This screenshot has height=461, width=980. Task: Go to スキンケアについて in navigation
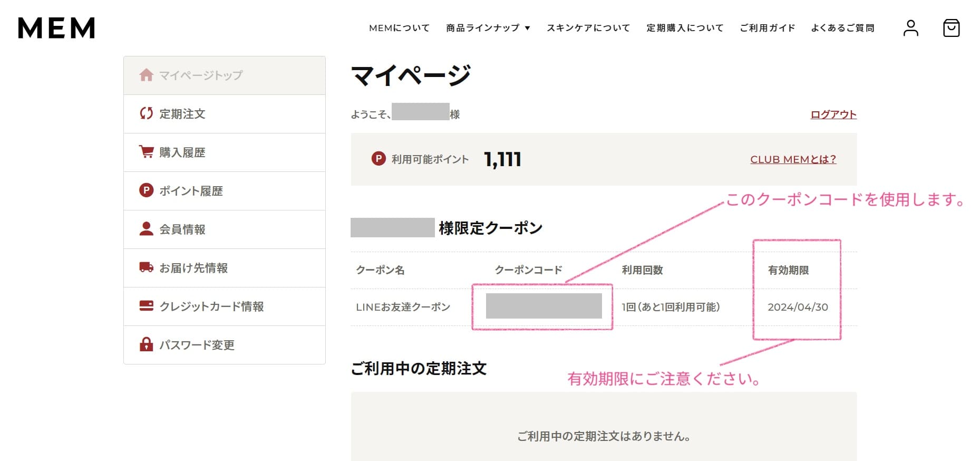tap(588, 28)
